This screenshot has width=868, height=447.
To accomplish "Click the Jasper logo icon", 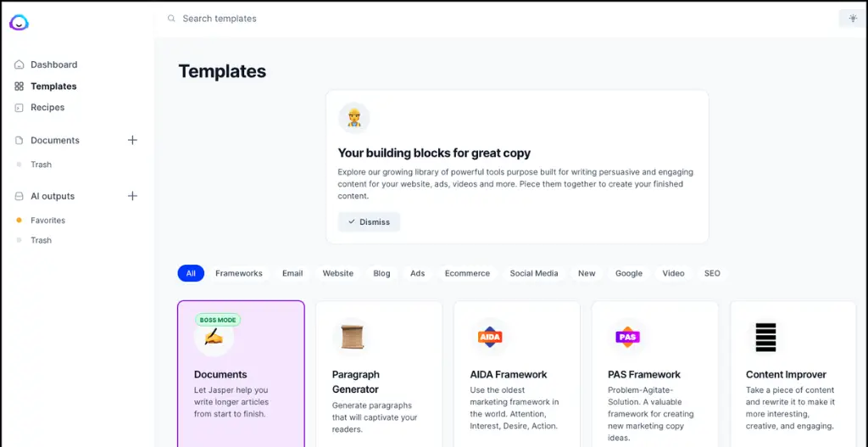I will point(19,23).
